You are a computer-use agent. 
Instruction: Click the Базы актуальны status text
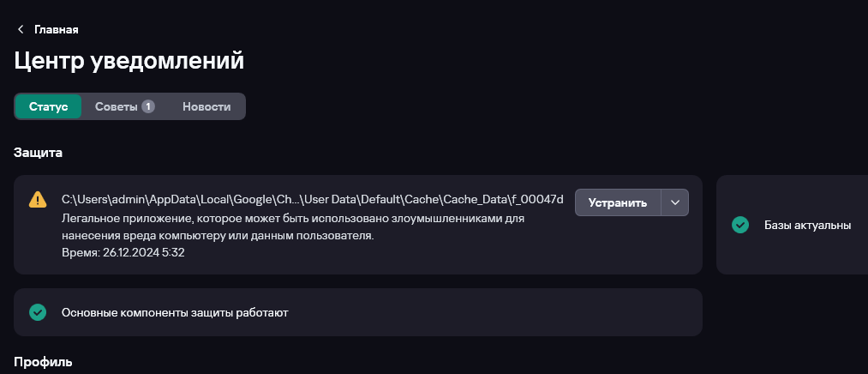pyautogui.click(x=807, y=225)
